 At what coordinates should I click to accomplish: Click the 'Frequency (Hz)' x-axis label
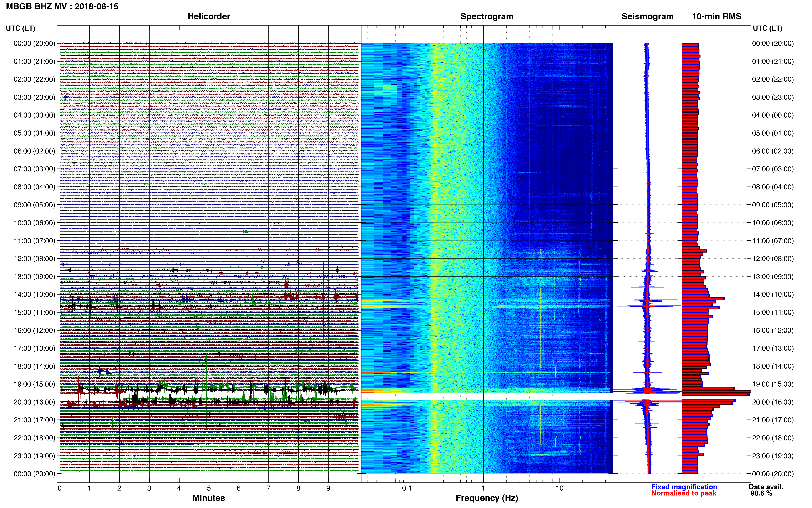tap(487, 498)
